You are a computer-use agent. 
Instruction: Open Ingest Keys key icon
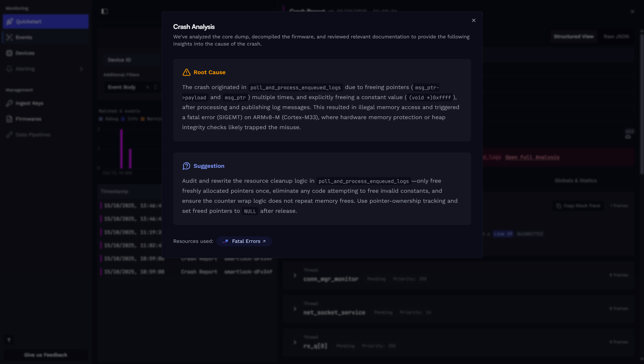(x=9, y=103)
